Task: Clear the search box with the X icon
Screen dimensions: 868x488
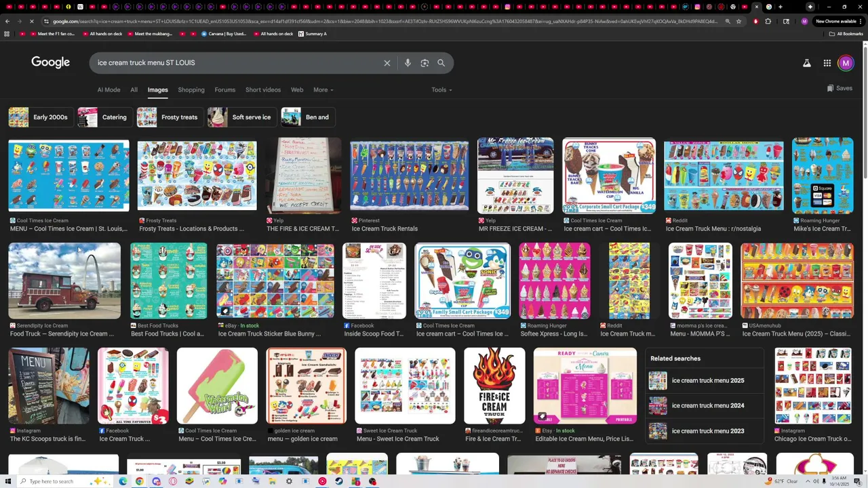Action: [387, 63]
